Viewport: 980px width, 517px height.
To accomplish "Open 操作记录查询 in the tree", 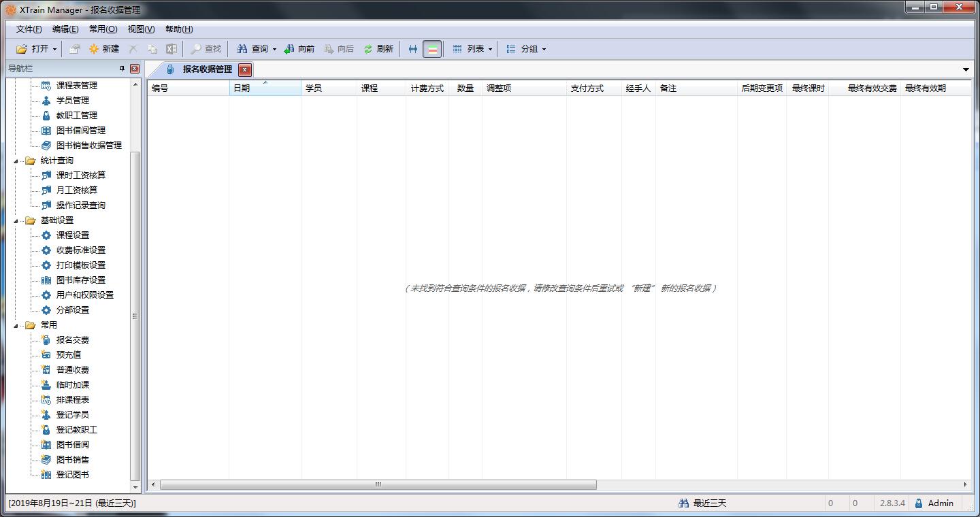I will click(80, 205).
